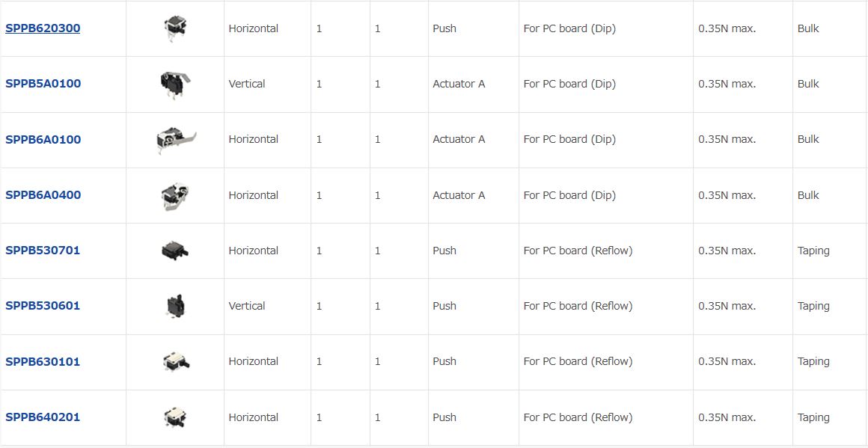
Task: Open the SPPB6A0100 product link
Action: (x=43, y=139)
